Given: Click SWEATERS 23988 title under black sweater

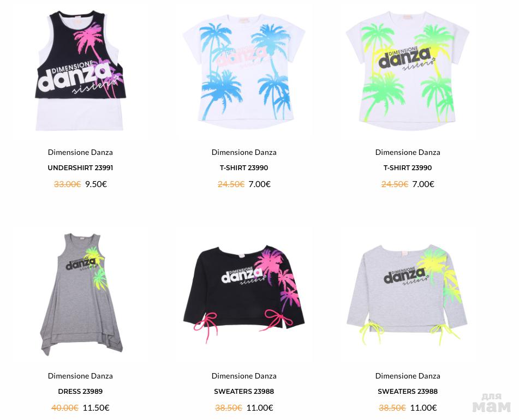Looking at the screenshot, I should [244, 391].
